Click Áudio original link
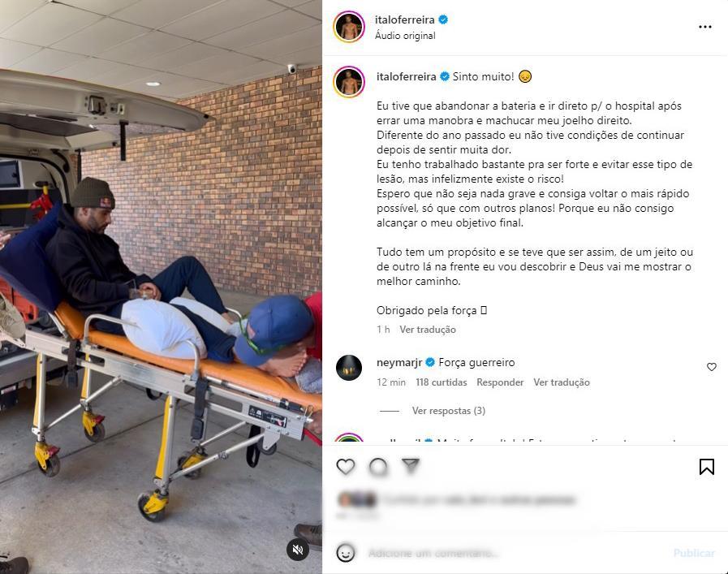The width and height of the screenshot is (728, 574). [405, 35]
